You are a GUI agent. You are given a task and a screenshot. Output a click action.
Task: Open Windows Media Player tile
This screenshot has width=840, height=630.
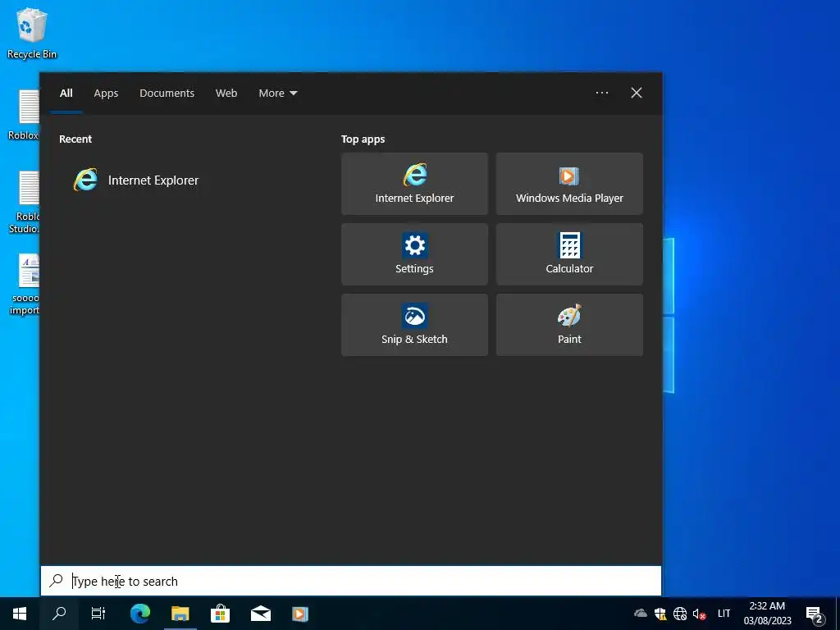coord(569,184)
